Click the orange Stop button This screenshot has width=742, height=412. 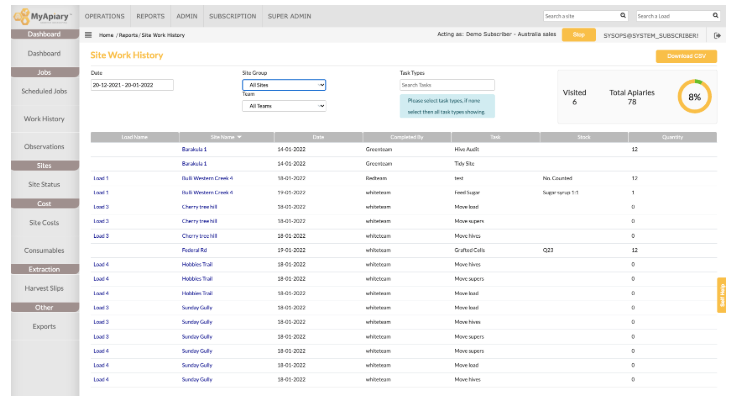578,35
